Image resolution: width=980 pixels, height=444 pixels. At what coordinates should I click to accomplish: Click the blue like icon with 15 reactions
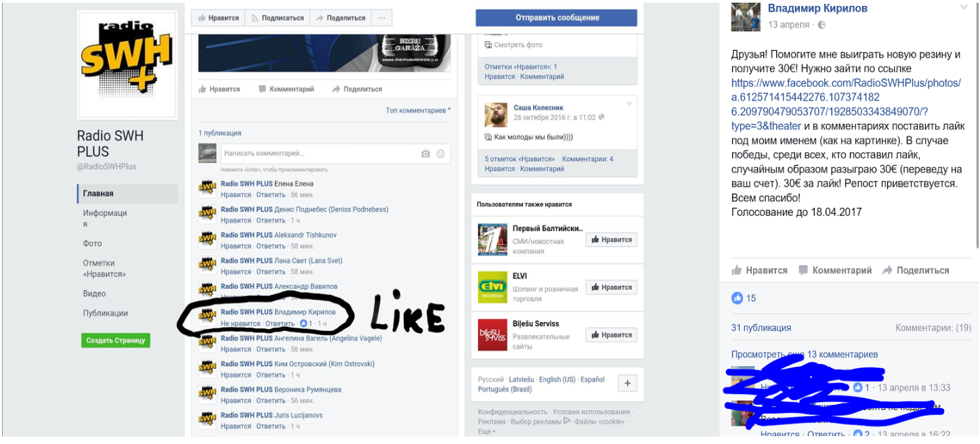pos(738,298)
